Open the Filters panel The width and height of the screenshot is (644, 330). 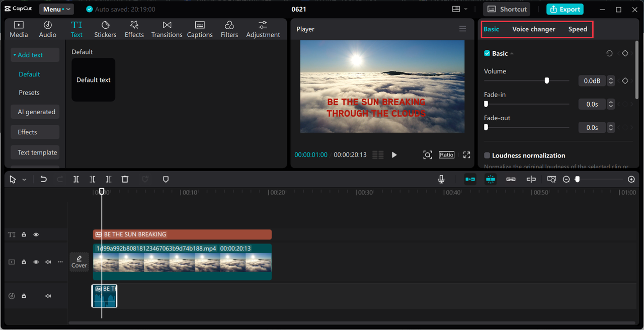pyautogui.click(x=229, y=29)
